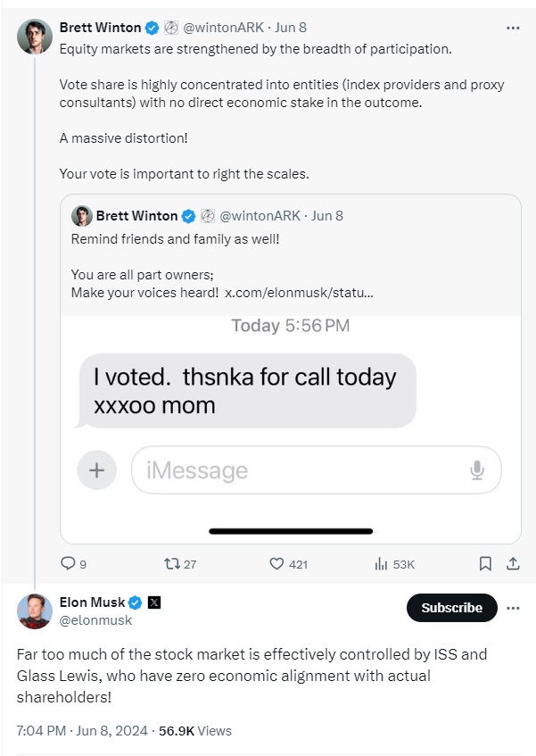Like Brett Winton's post with heart icon
Viewport: 536px width, 756px height.
[276, 563]
